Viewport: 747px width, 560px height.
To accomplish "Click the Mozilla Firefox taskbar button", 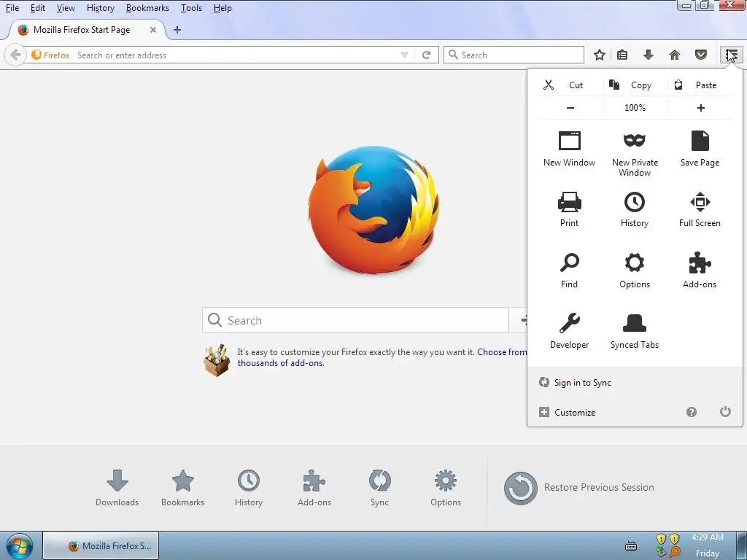I will pos(101,546).
